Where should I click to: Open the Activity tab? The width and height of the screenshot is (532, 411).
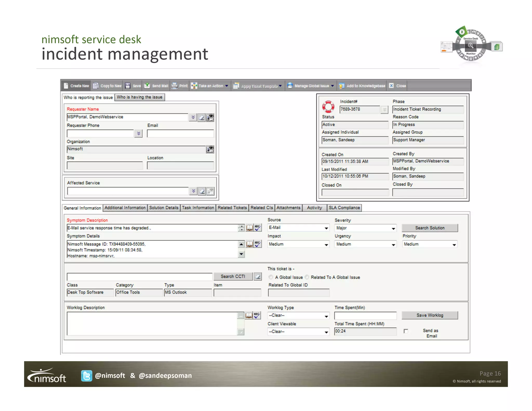(314, 208)
